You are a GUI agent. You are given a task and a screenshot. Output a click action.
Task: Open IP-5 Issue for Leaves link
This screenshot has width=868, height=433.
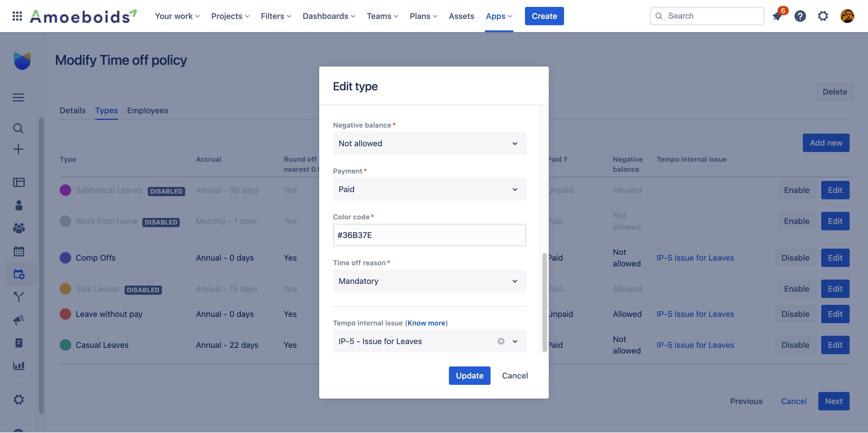coord(695,258)
